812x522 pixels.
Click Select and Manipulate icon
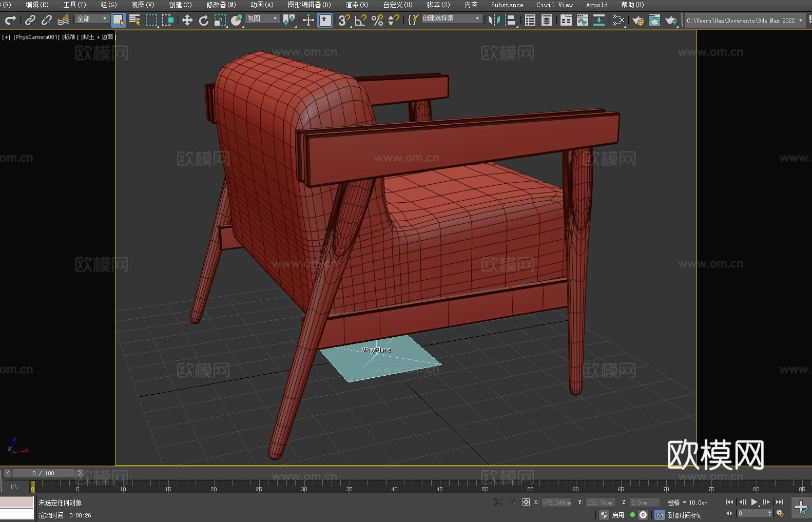[308, 20]
